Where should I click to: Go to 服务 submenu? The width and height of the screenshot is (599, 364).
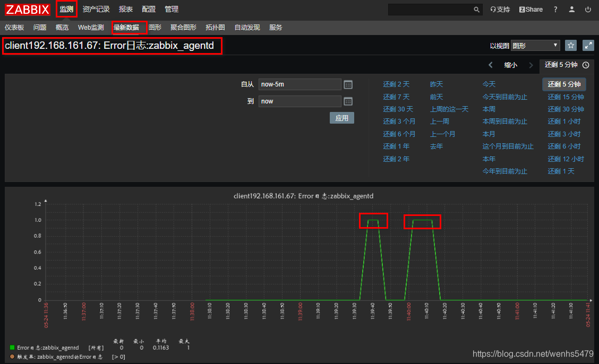pyautogui.click(x=276, y=28)
